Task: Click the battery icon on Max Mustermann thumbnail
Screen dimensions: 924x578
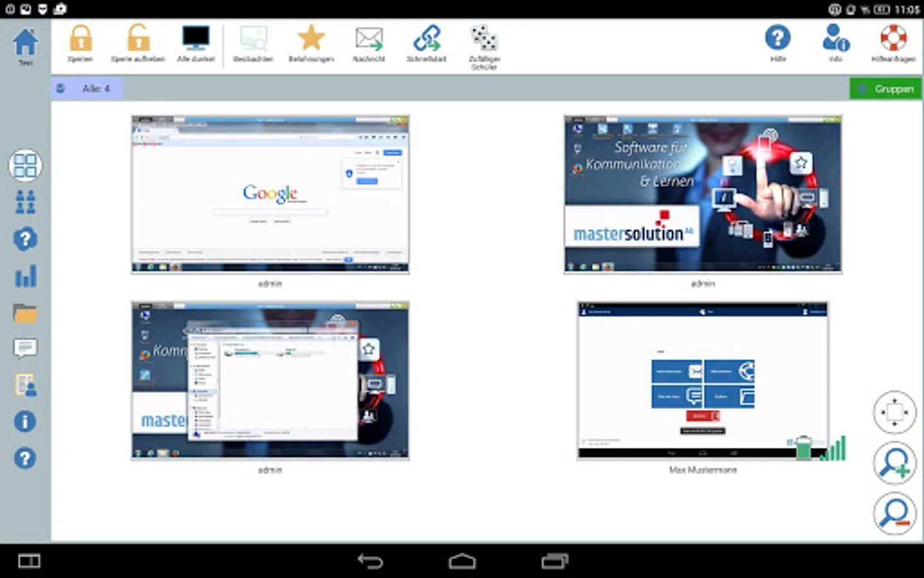Action: [x=803, y=448]
